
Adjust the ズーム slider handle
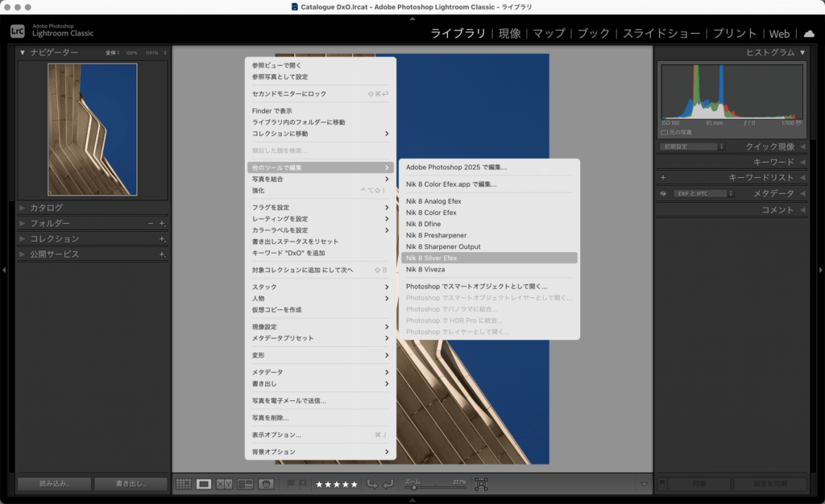tap(415, 487)
